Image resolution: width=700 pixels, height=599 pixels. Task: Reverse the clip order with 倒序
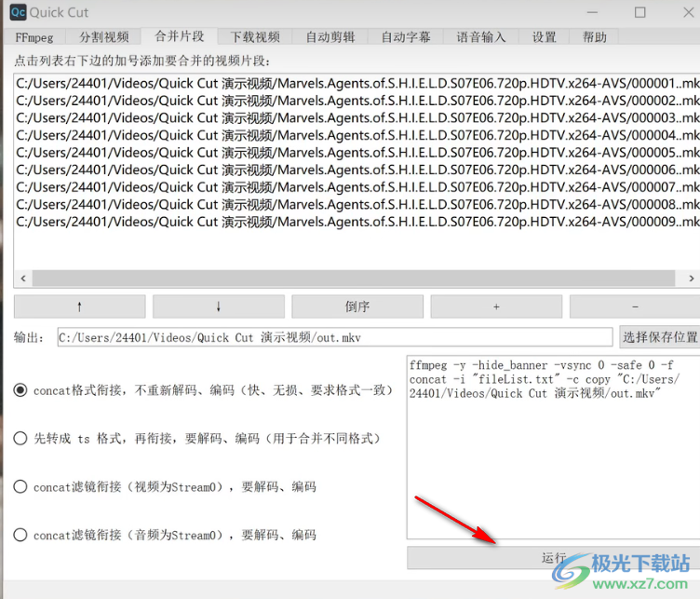tap(357, 306)
